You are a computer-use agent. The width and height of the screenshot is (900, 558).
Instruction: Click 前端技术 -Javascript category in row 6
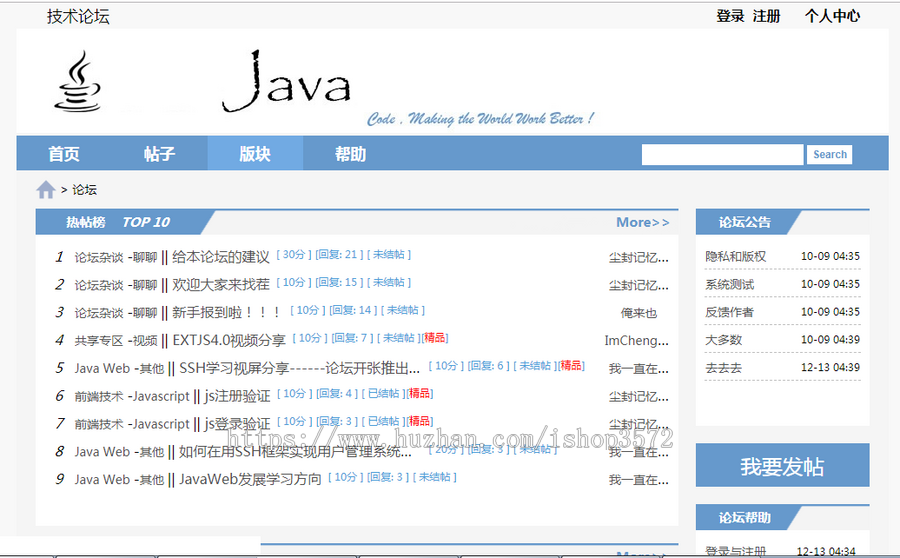pyautogui.click(x=132, y=396)
